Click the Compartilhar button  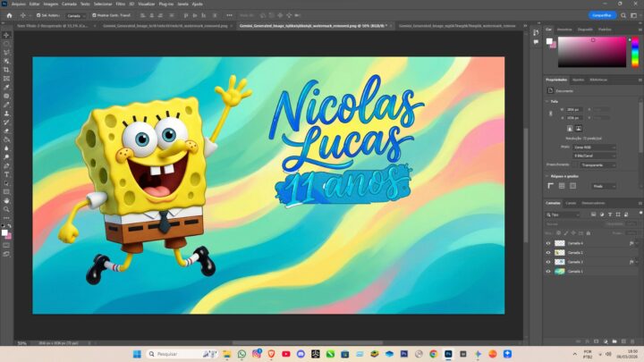click(x=601, y=15)
